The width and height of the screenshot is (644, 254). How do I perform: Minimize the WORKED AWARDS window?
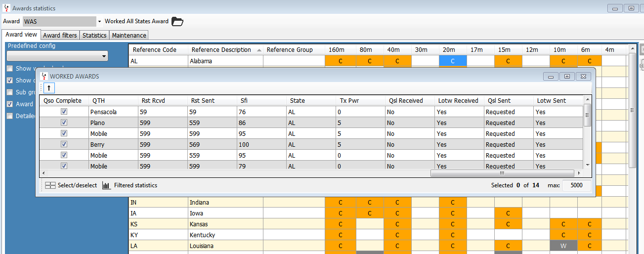551,76
